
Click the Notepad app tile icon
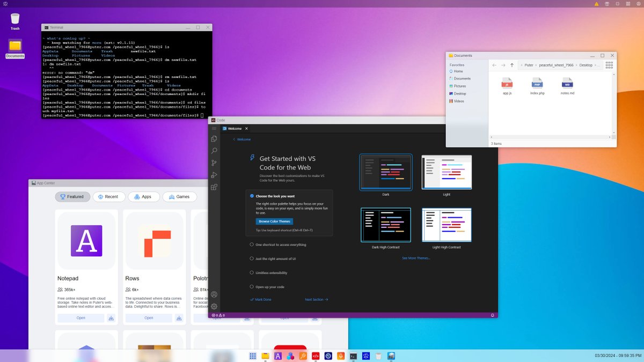point(86,240)
